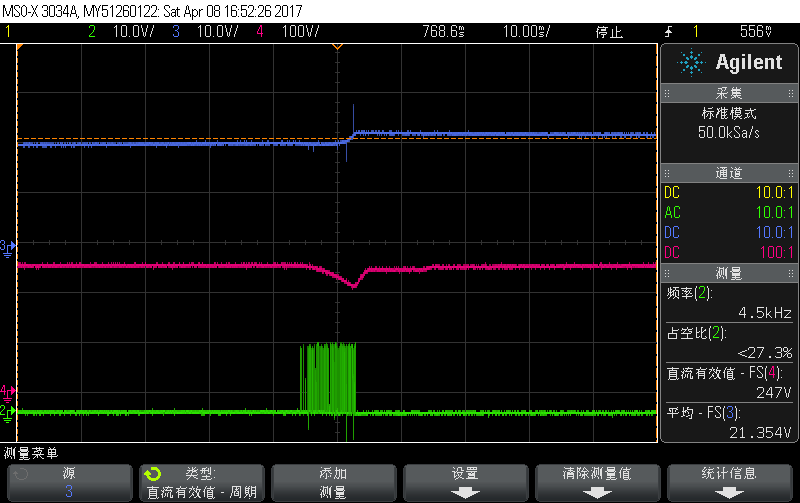This screenshot has height=503, width=800.
Task: Click the 768.6 time delay value
Action: (443, 32)
